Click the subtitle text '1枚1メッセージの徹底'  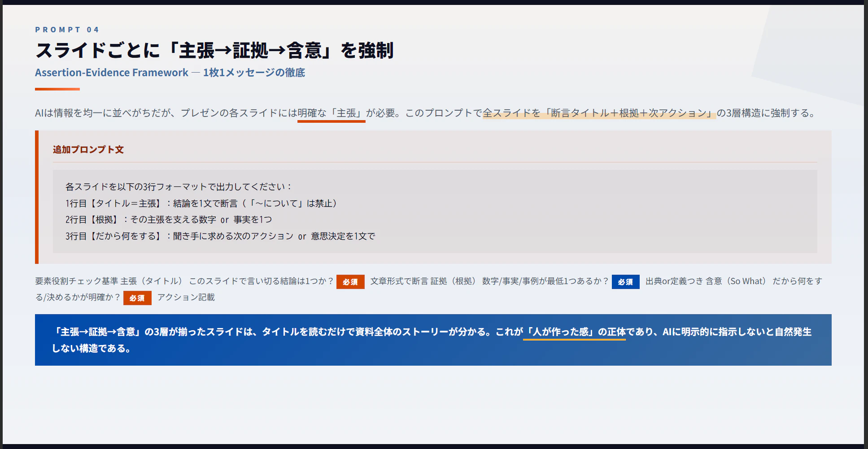coord(254,73)
